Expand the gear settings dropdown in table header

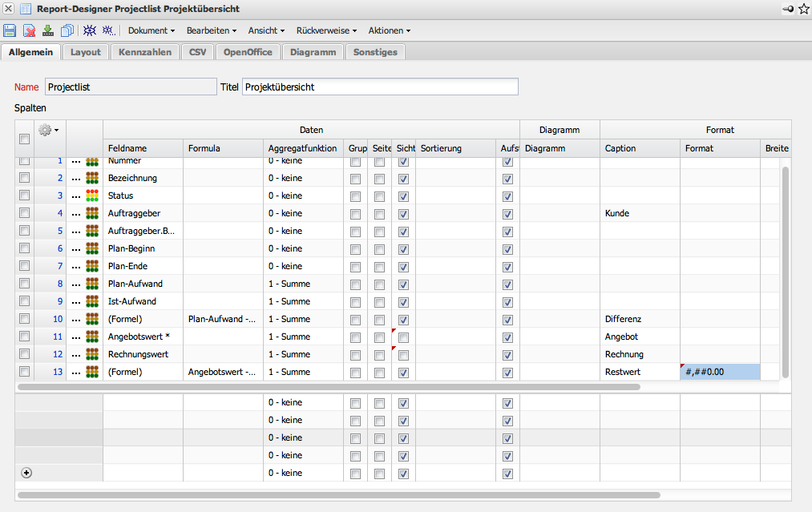[x=50, y=130]
